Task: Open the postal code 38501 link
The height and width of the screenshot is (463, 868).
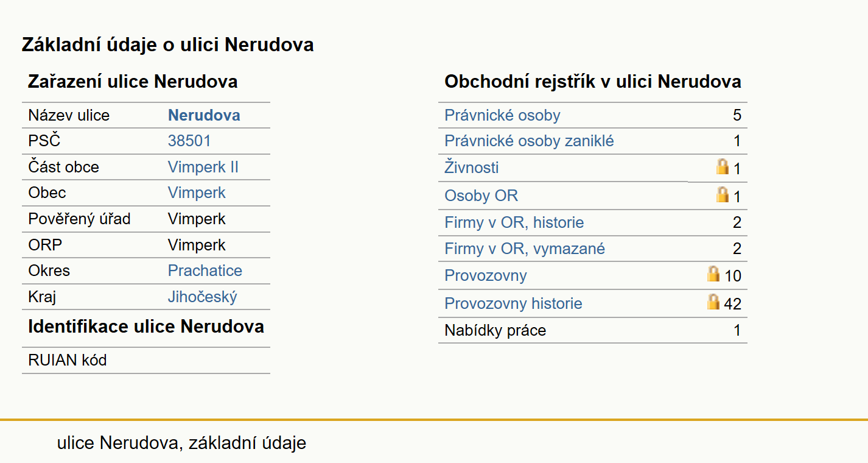Action: pyautogui.click(x=189, y=141)
